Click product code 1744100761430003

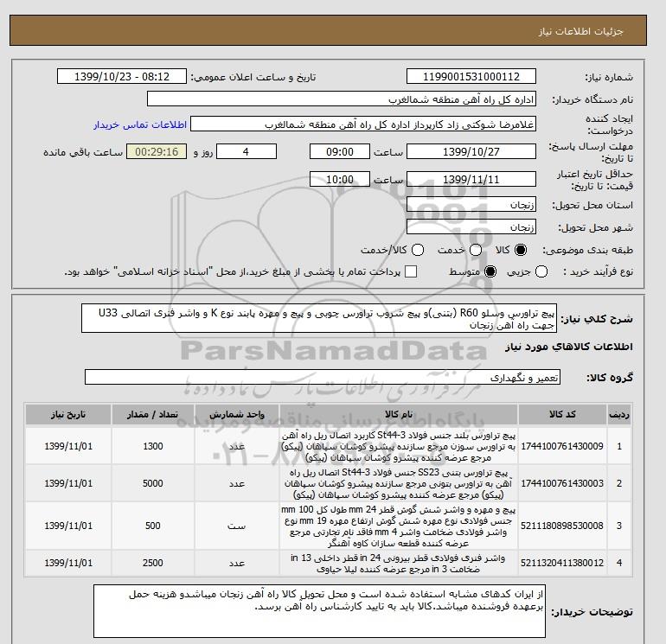coord(562,483)
